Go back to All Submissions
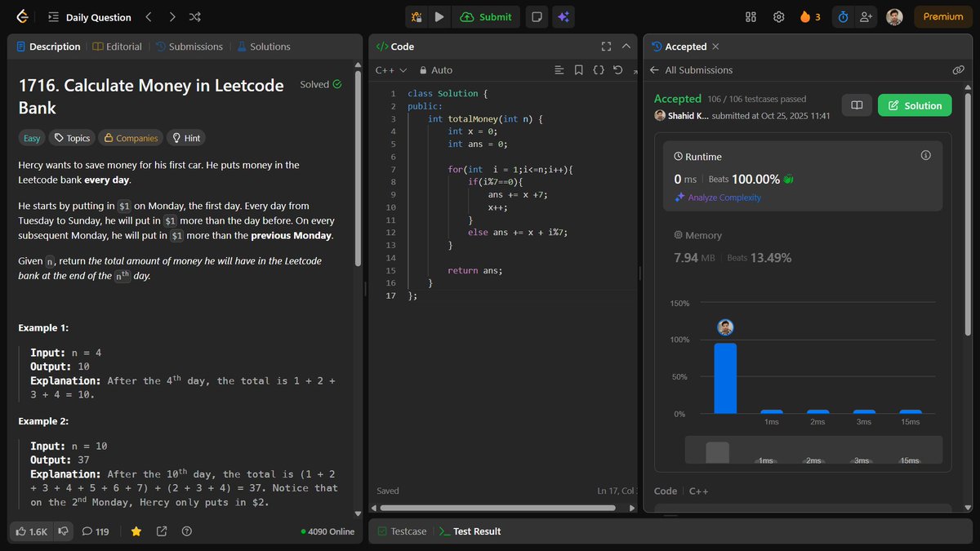 tap(692, 70)
